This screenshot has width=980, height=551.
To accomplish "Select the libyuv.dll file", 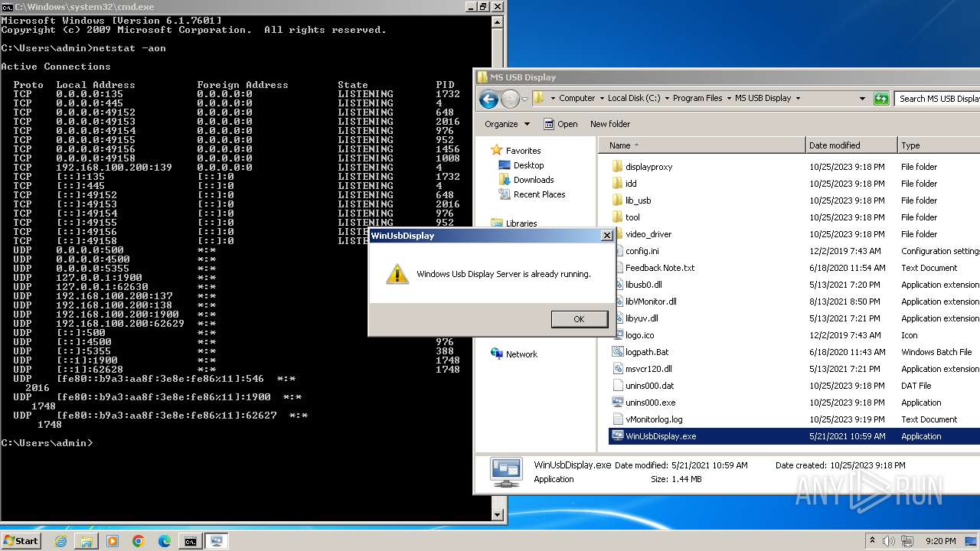I will [x=642, y=318].
